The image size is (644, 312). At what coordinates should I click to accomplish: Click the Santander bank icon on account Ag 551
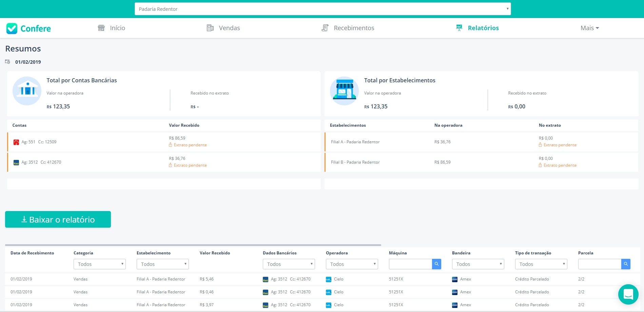(x=16, y=142)
